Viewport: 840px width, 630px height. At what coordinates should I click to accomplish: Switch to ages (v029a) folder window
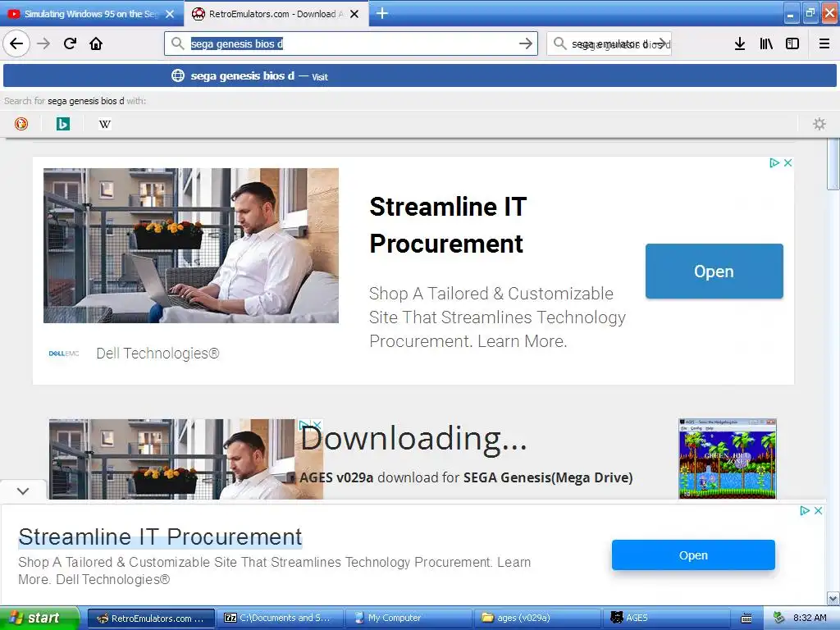[x=538, y=618]
